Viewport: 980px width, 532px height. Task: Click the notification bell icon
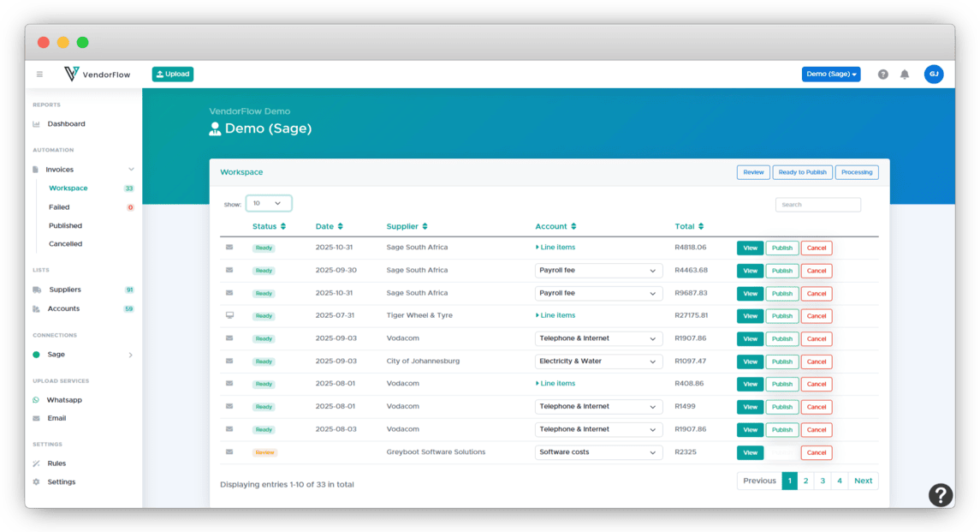coord(905,74)
